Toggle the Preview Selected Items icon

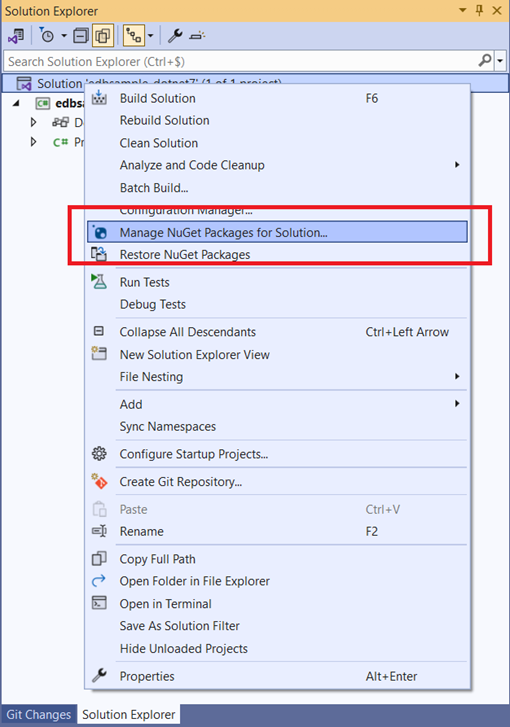tap(197, 36)
